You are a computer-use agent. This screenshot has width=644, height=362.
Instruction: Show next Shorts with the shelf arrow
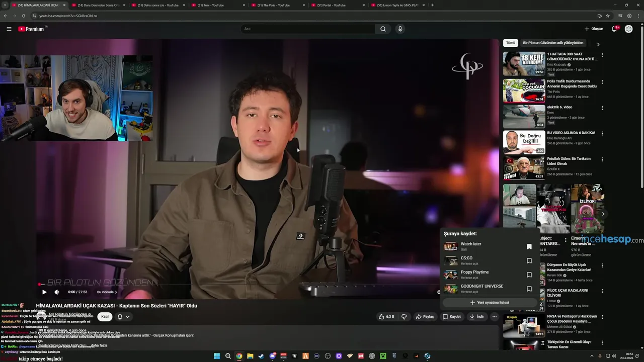pyautogui.click(x=603, y=214)
